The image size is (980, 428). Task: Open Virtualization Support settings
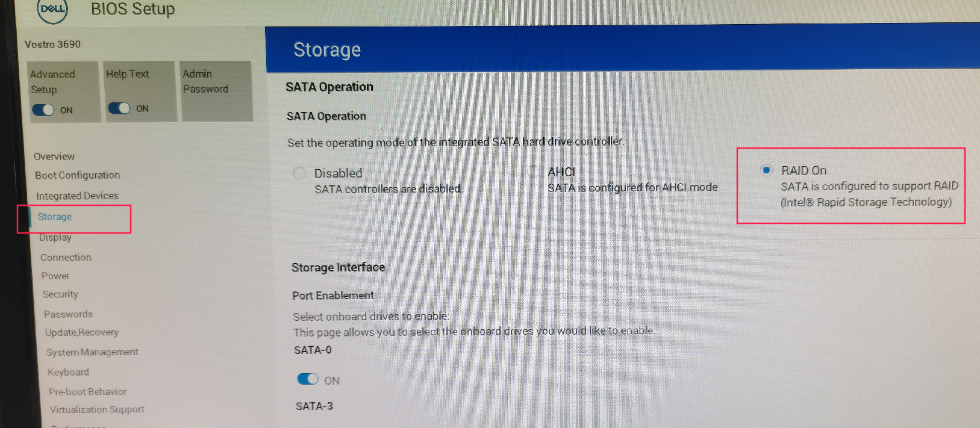[97, 409]
